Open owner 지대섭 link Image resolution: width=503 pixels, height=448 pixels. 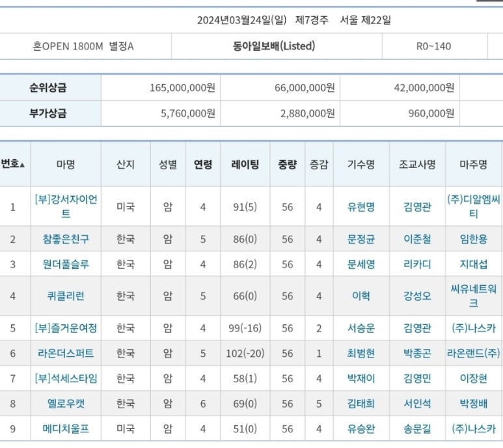tap(474, 264)
